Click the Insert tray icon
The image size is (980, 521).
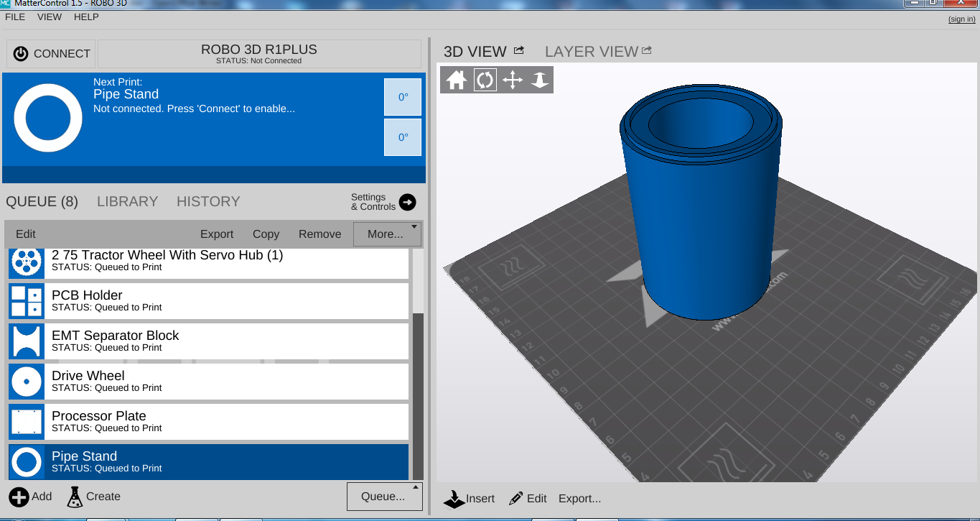454,499
